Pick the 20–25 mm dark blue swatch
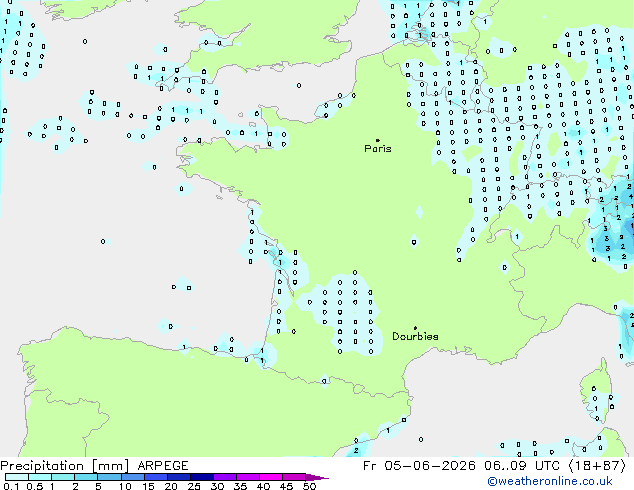 click(178, 477)
